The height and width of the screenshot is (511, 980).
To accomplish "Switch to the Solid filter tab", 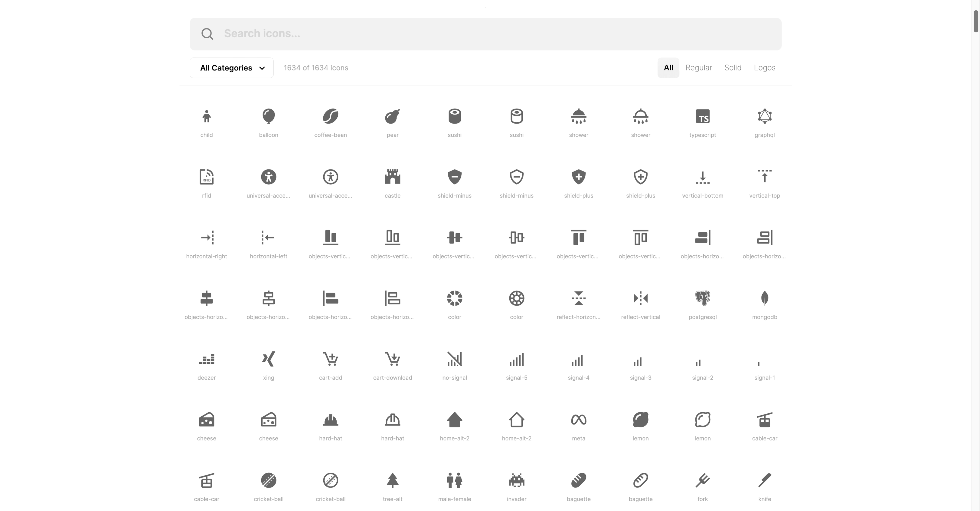I will pyautogui.click(x=733, y=68).
